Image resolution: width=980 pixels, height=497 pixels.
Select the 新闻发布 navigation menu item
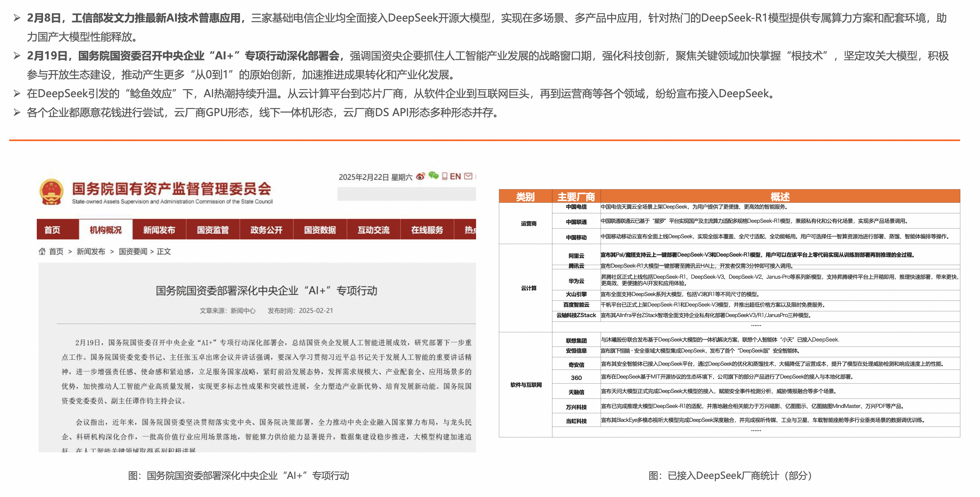[x=159, y=230]
